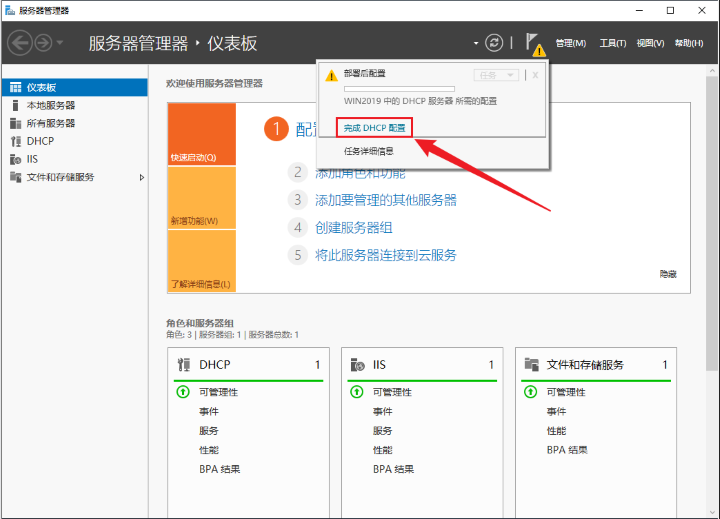Select 文件和存储服务 in the sidebar
720x519 pixels.
tap(75, 177)
